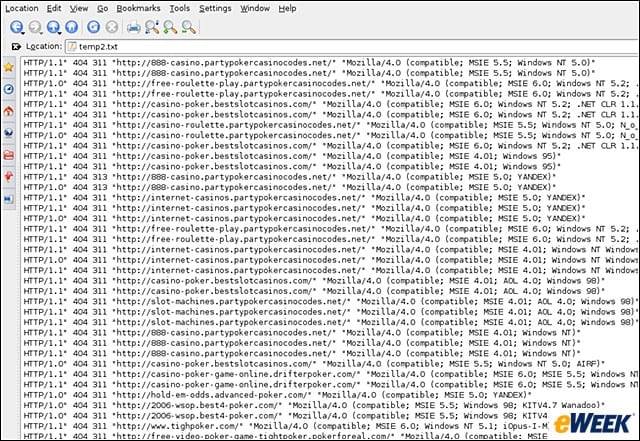The image size is (640, 441).
Task: Go to the Home location toolbar icon
Action: pyautogui.click(x=72, y=27)
